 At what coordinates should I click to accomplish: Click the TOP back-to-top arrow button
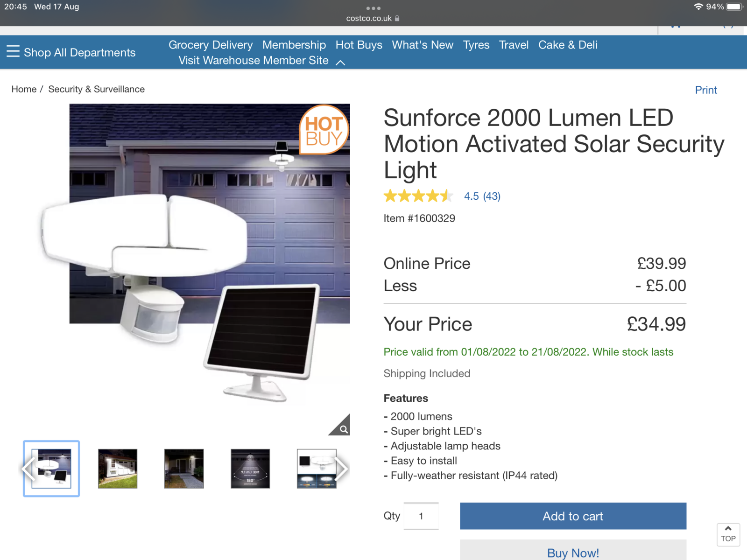click(728, 534)
